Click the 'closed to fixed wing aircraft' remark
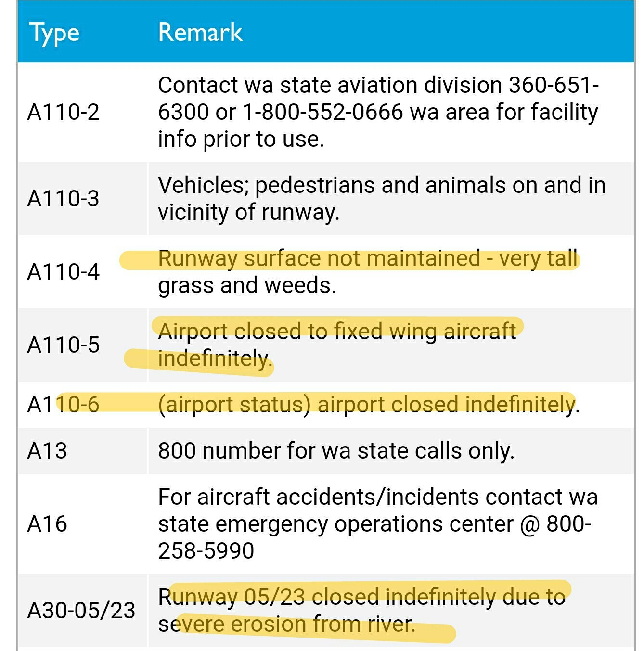644x651 pixels. [x=337, y=331]
